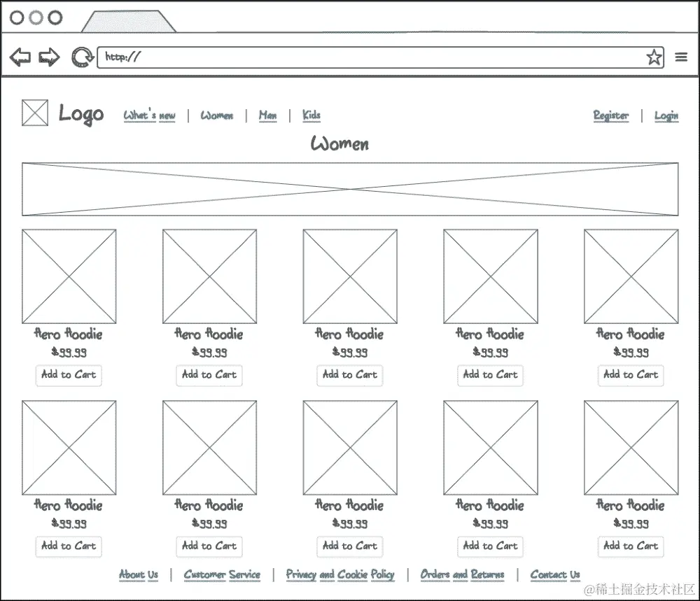Image resolution: width=700 pixels, height=601 pixels.
Task: Click the Logo text in header
Action: 81,114
